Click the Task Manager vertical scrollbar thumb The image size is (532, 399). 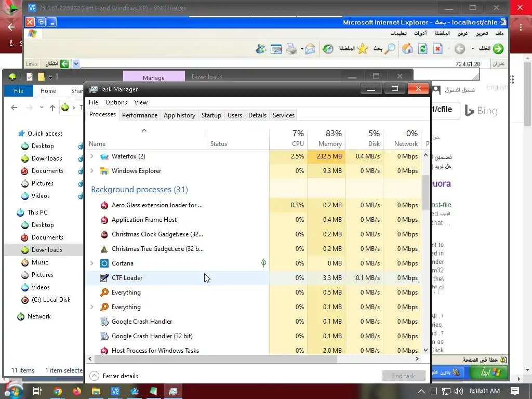click(x=425, y=192)
